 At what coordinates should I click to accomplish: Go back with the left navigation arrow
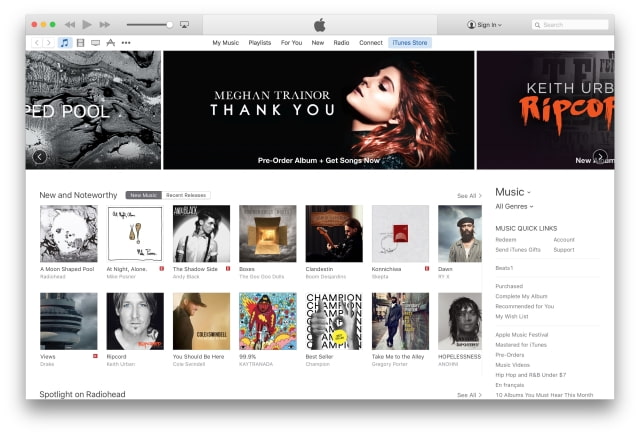37,42
